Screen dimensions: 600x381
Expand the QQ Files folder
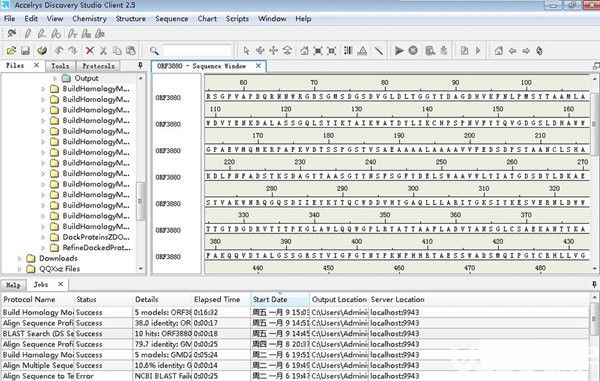[x=19, y=269]
